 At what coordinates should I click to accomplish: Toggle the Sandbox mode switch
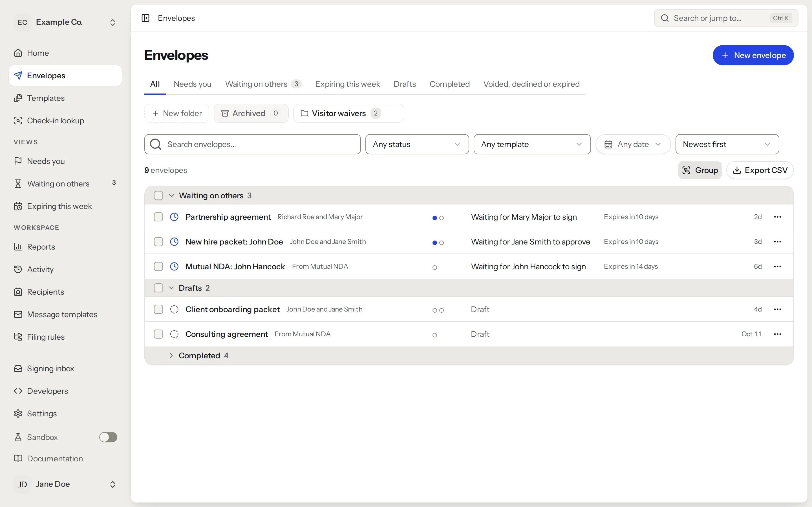[x=108, y=437]
